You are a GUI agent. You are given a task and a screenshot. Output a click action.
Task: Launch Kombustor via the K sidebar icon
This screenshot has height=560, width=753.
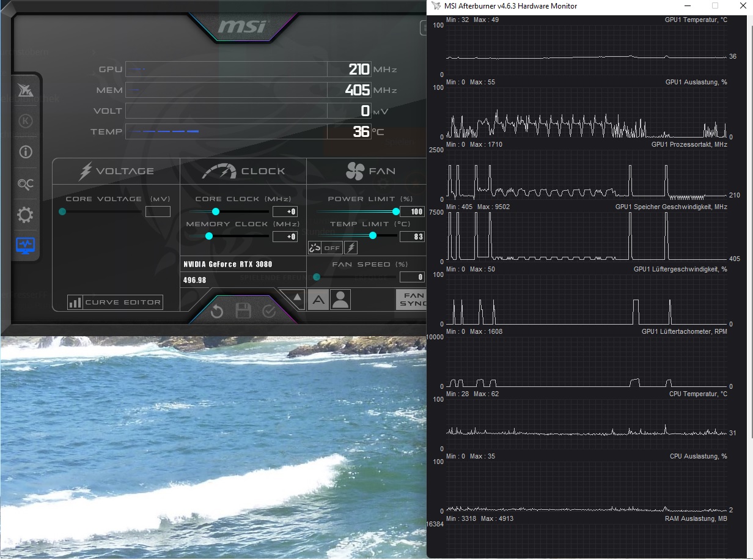[x=26, y=121]
